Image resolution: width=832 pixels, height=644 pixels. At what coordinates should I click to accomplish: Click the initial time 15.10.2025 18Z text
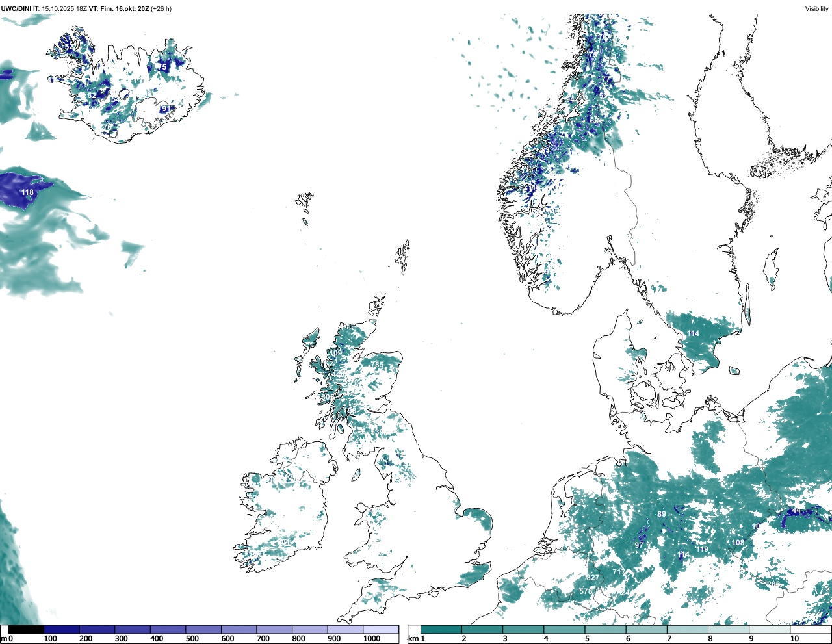pos(64,9)
